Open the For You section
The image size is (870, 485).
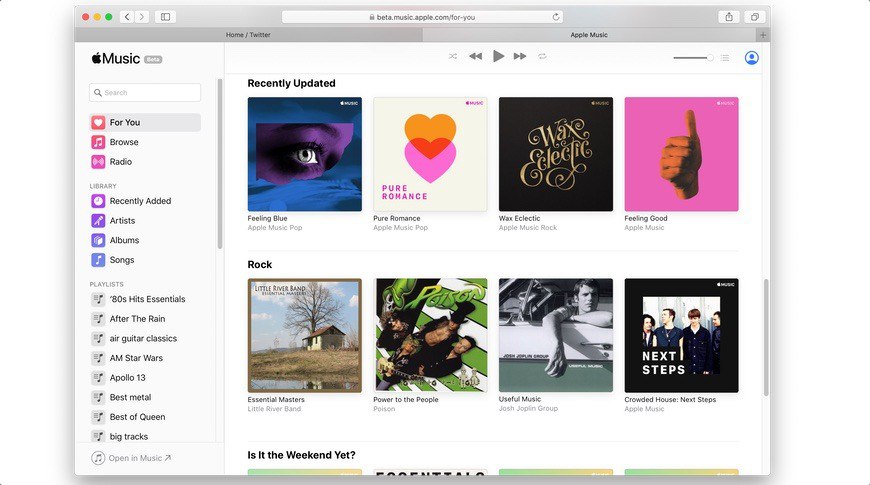pyautogui.click(x=145, y=123)
